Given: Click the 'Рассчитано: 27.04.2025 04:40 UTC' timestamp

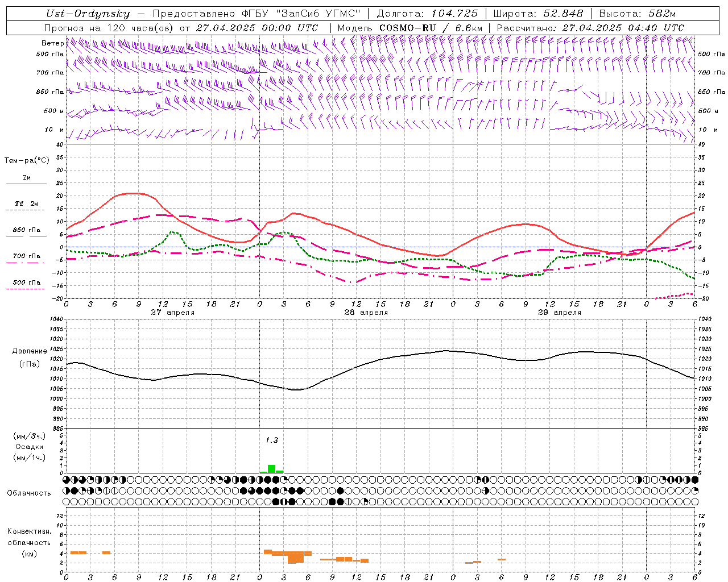Looking at the screenshot, I should click(x=590, y=28).
